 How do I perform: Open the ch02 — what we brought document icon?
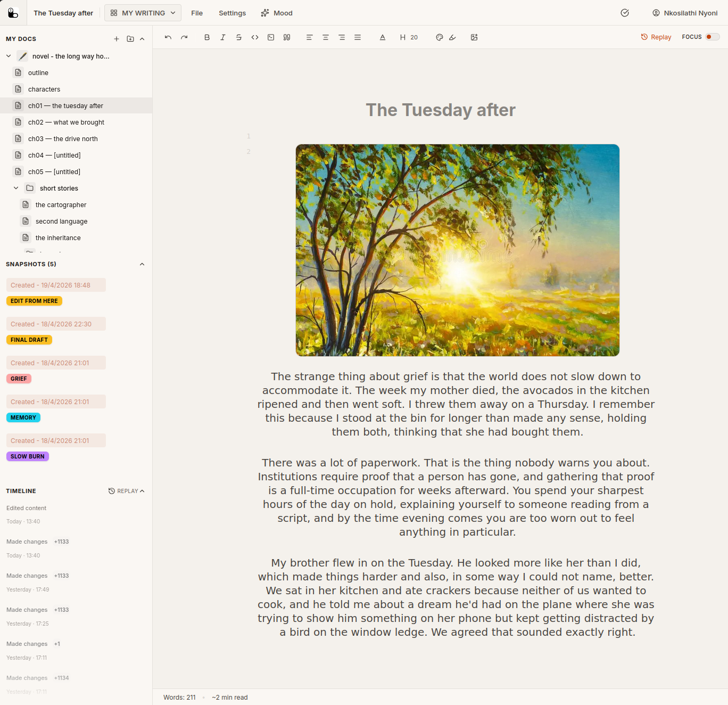[x=18, y=122]
